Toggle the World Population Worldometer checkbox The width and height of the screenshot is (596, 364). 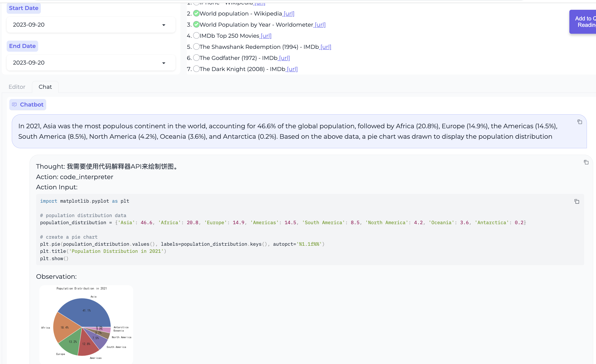click(x=197, y=24)
